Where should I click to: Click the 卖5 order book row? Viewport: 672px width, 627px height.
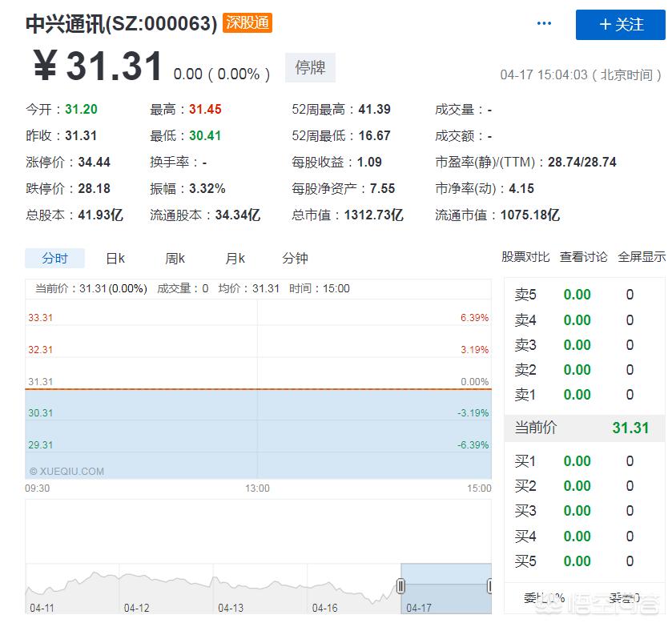pos(585,295)
